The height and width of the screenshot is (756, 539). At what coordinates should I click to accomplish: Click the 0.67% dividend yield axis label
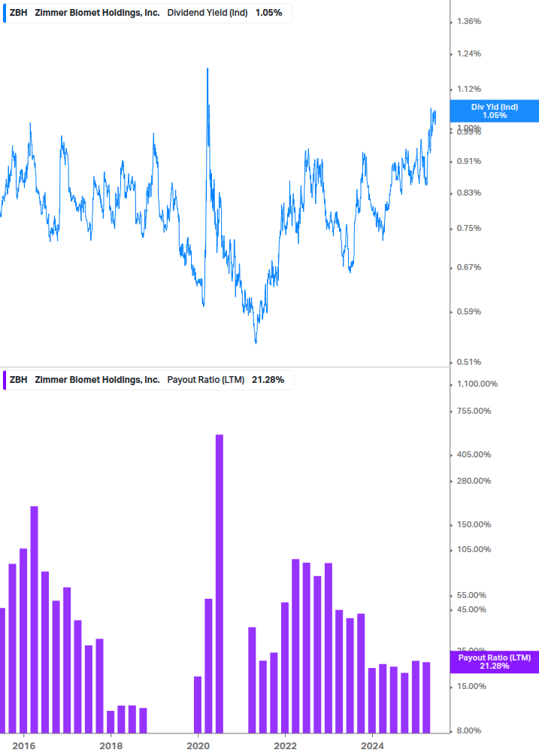point(468,267)
